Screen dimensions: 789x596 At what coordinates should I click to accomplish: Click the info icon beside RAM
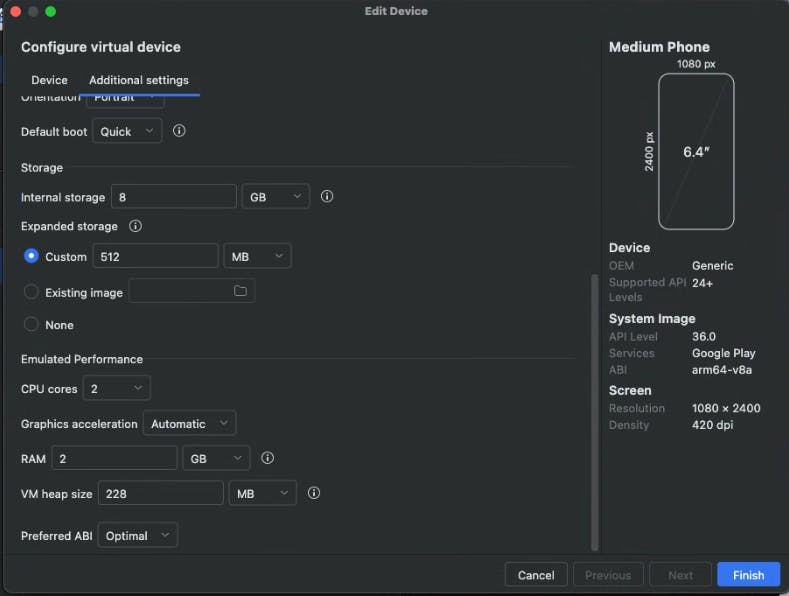267,458
